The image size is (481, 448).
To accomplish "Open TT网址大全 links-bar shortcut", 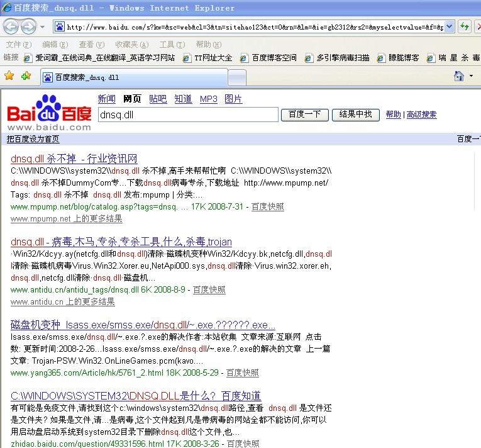I will click(207, 58).
